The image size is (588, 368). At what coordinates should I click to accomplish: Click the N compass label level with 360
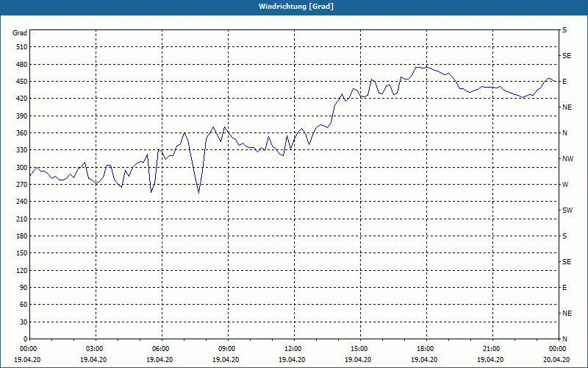(x=564, y=133)
